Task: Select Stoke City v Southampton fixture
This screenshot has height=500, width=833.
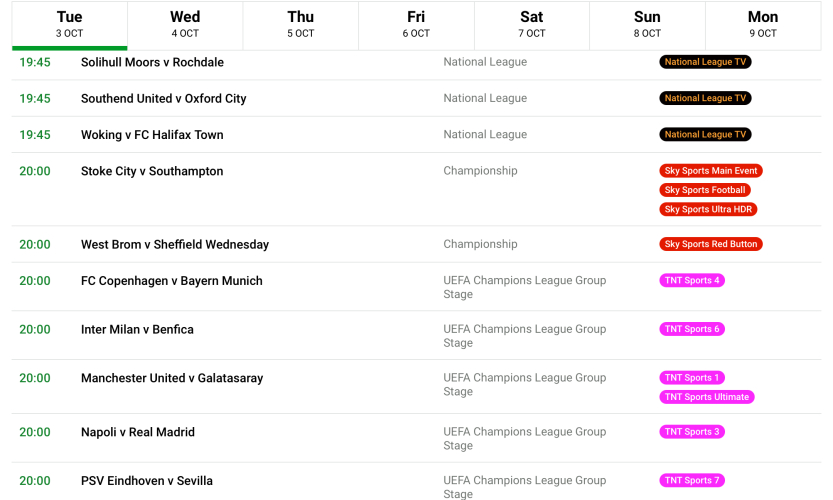Action: click(x=152, y=171)
